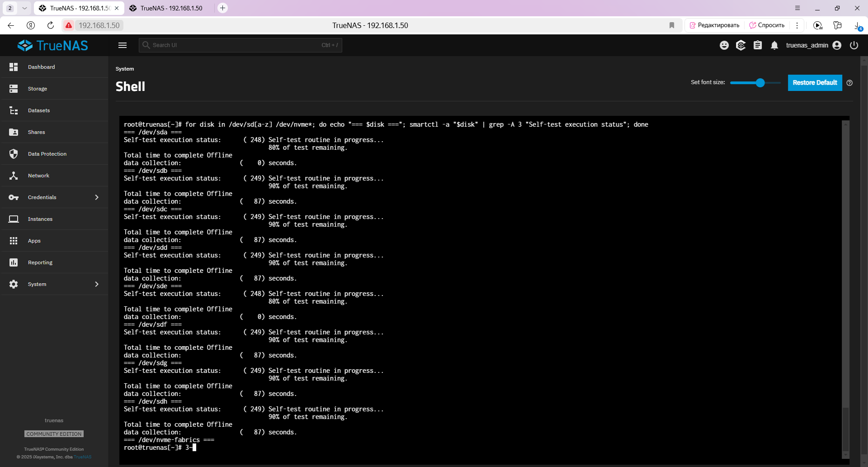Close the first TrueNAS browser tab
Screen dimensions: 868x467
coord(117,8)
